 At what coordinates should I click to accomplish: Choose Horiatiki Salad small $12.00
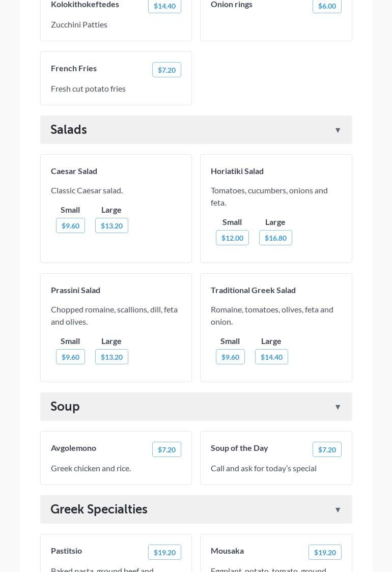point(232,238)
